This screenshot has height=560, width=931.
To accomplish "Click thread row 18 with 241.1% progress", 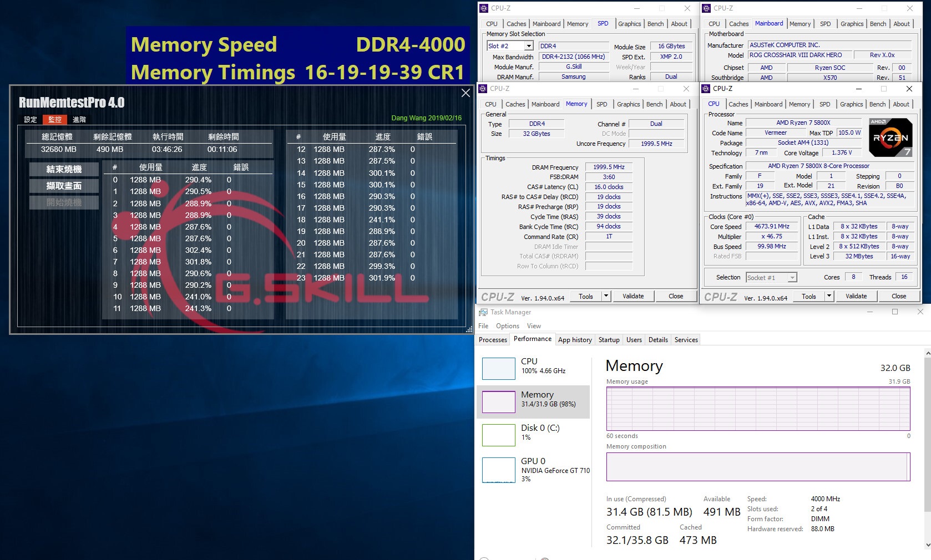I will [372, 220].
